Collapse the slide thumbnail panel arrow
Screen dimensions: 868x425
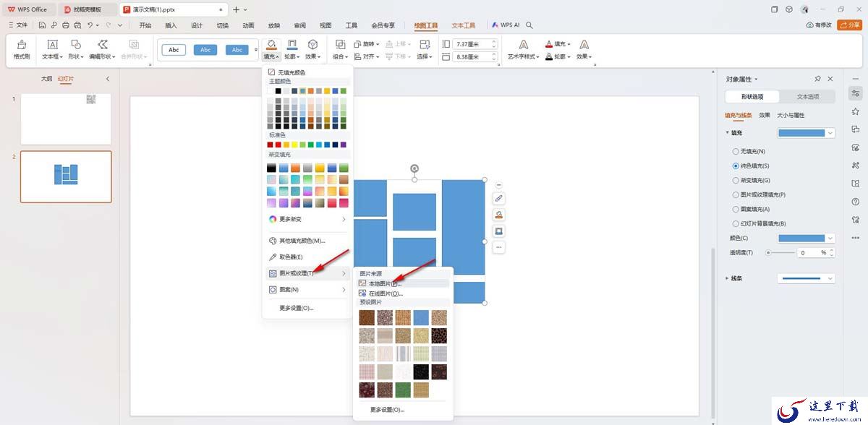pos(108,78)
